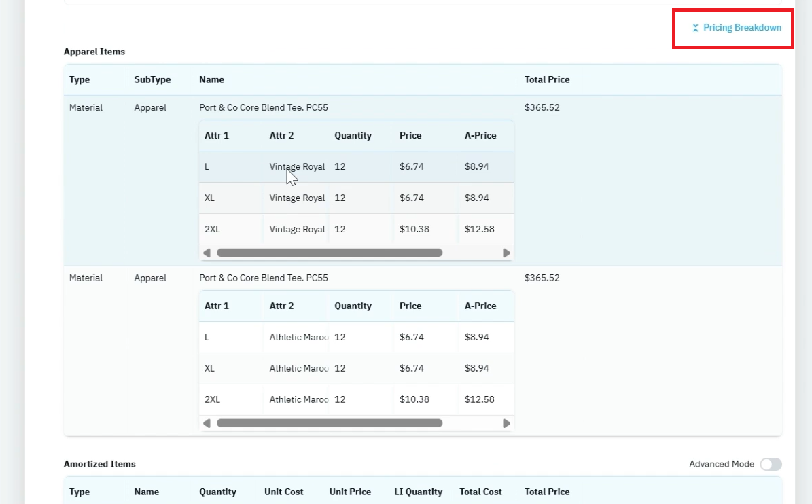Click $10.38 price in Athletic Maroon 2XL row
Viewport: 812px width, 504px height.
414,399
